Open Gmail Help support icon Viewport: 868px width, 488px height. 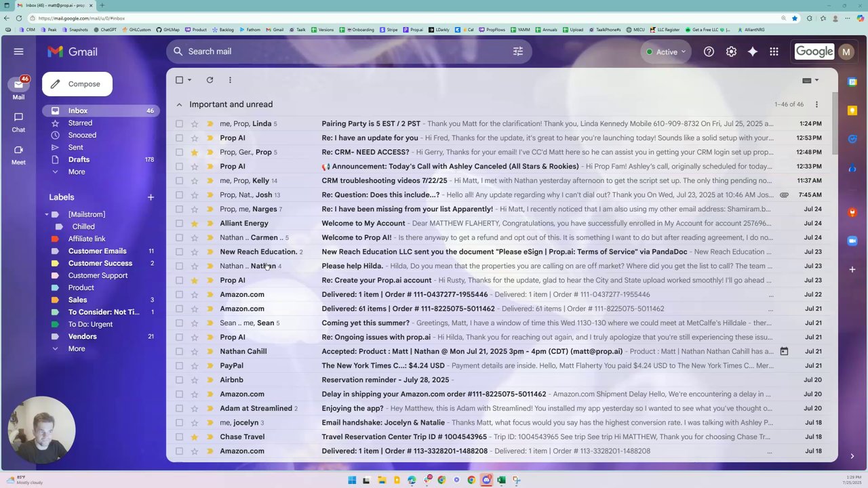point(709,52)
